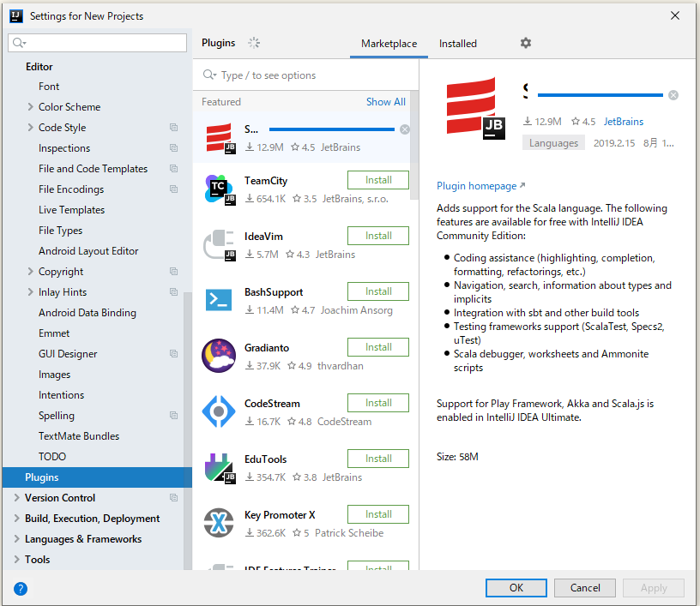
Task: Click project-level icon next to GUI Designer
Action: click(173, 354)
